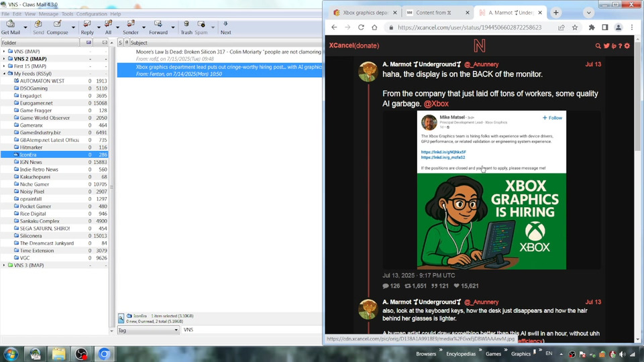644x362 pixels.
Task: Open the @Xbox mention link
Action: [436, 104]
